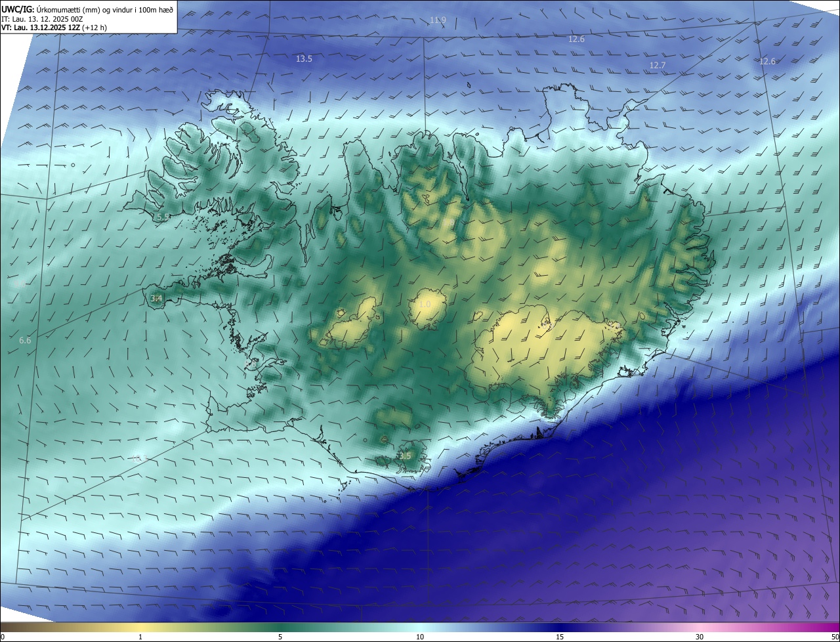This screenshot has width=840, height=642.
Task: Click the 5.5 value label in the Westfjords
Action: 162,217
